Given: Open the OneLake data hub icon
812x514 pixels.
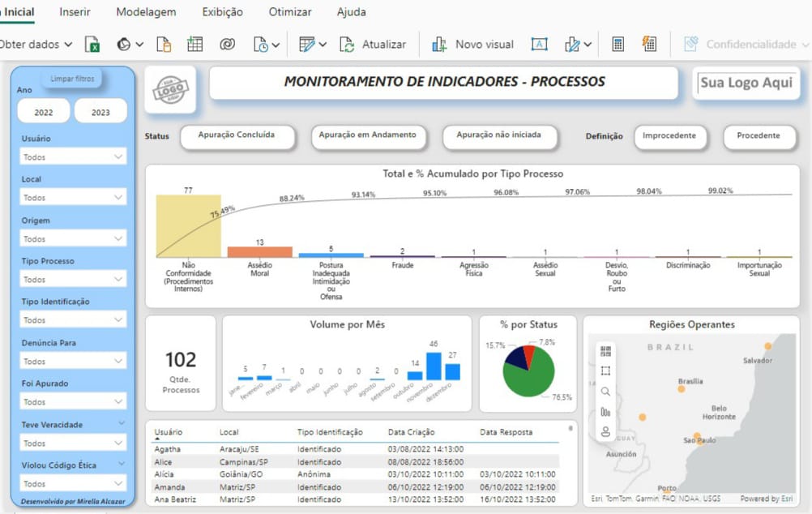Looking at the screenshot, I should tap(124, 45).
